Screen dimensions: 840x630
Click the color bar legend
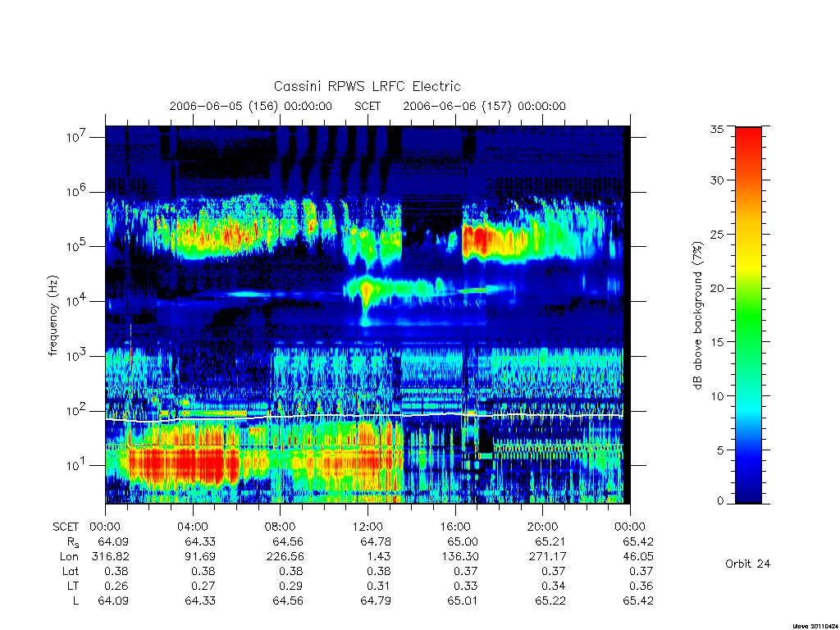748,315
